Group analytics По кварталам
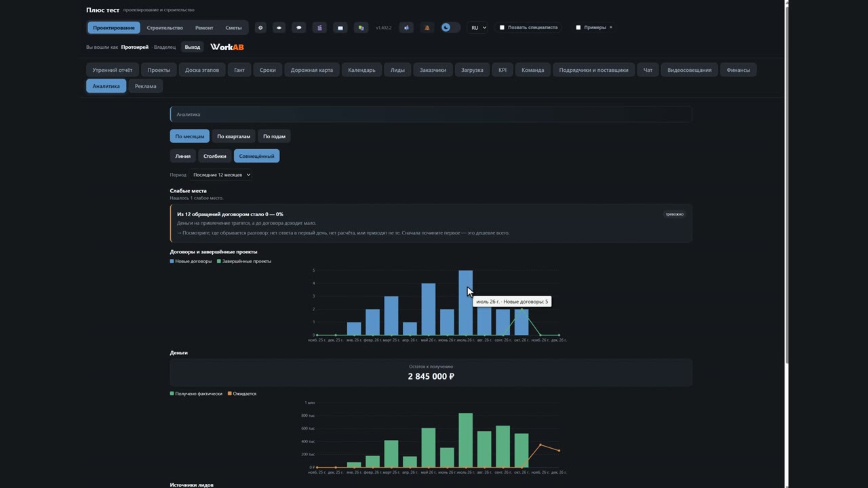Viewport: 868px width, 488px height. tap(233, 136)
